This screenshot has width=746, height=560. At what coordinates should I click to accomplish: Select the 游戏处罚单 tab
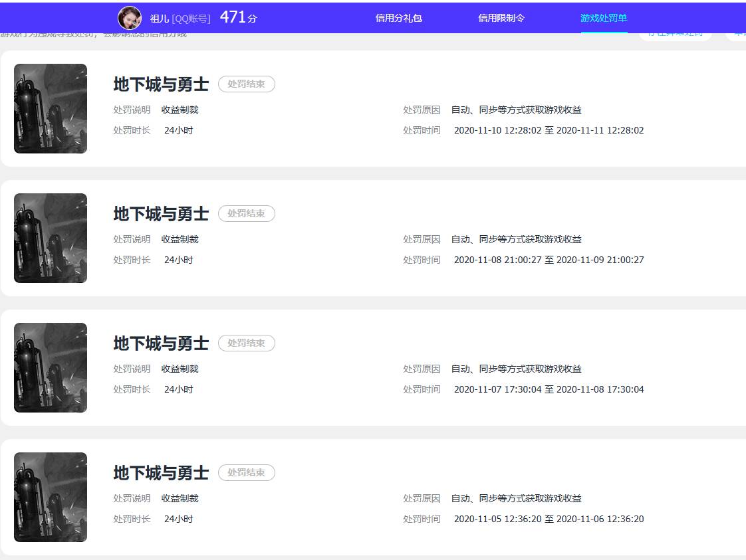(602, 18)
